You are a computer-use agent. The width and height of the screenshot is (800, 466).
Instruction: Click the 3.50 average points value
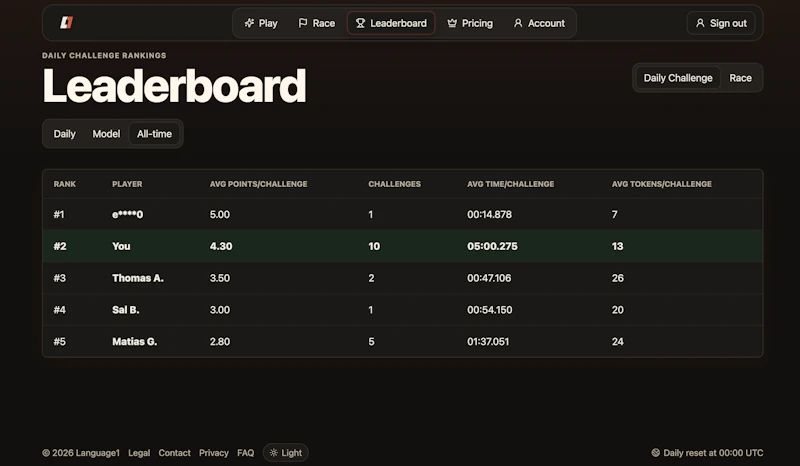click(x=220, y=278)
